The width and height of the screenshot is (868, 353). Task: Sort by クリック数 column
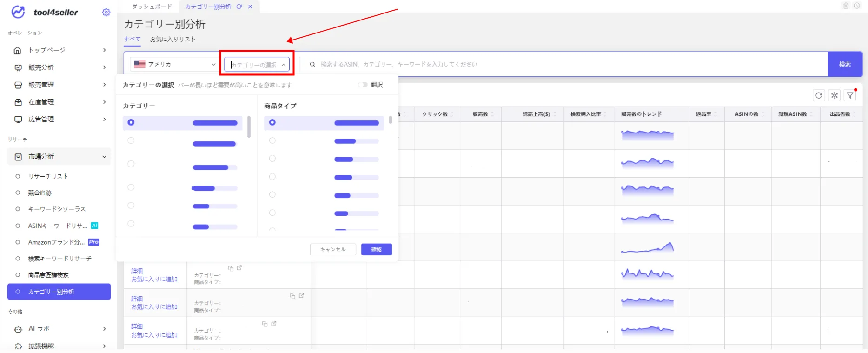(x=452, y=114)
